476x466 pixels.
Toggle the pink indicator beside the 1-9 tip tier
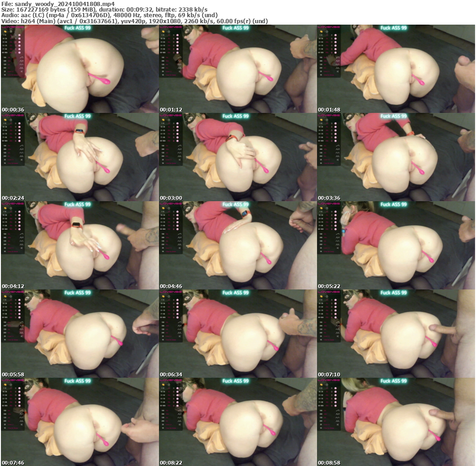(20, 35)
